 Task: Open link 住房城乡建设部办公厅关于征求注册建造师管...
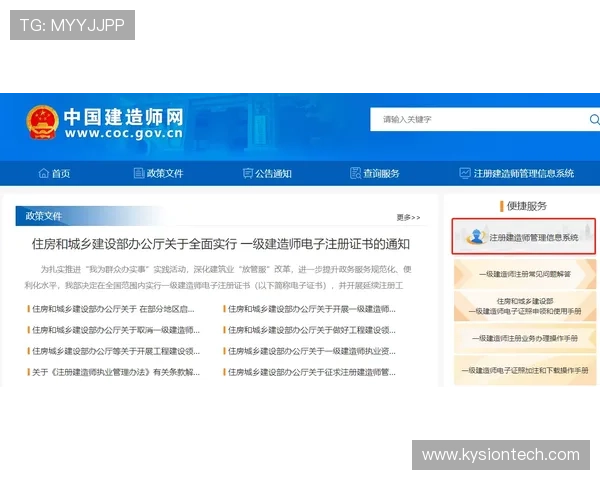click(x=311, y=372)
